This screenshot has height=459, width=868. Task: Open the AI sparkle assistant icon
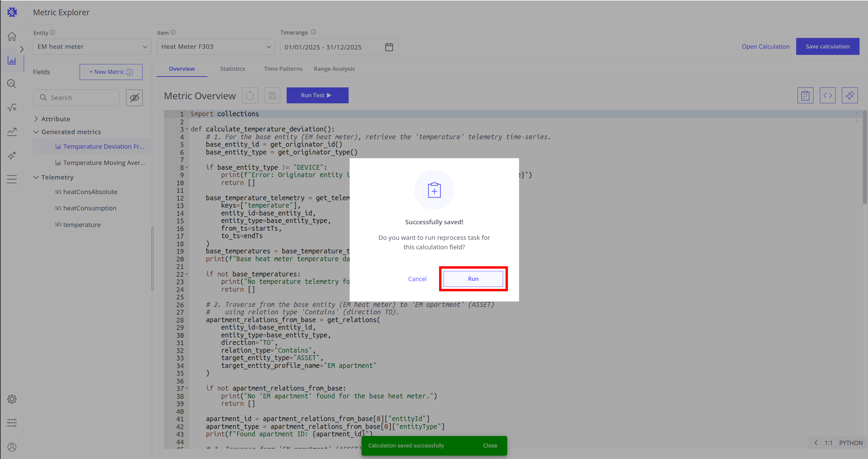(x=849, y=96)
